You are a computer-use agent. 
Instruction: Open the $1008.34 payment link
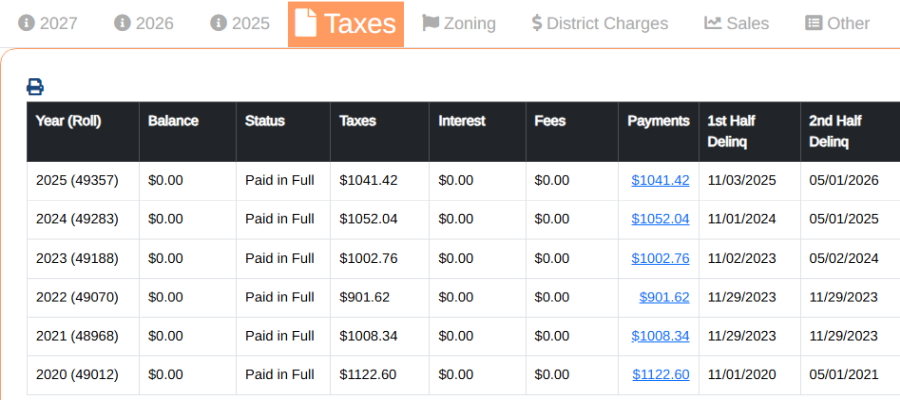tap(660, 336)
